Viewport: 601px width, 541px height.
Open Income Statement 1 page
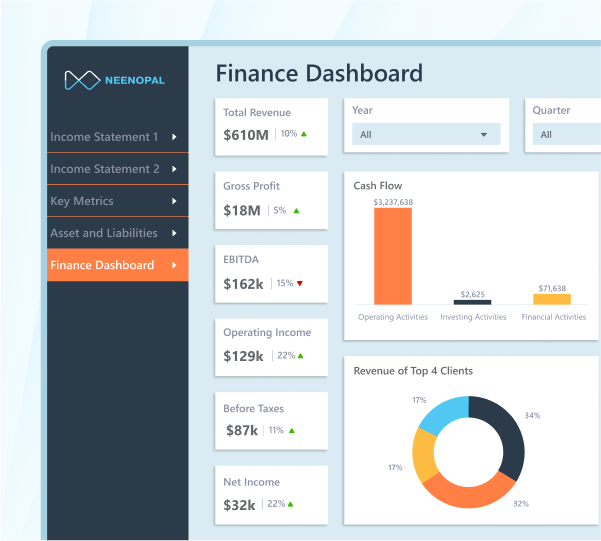(118, 137)
